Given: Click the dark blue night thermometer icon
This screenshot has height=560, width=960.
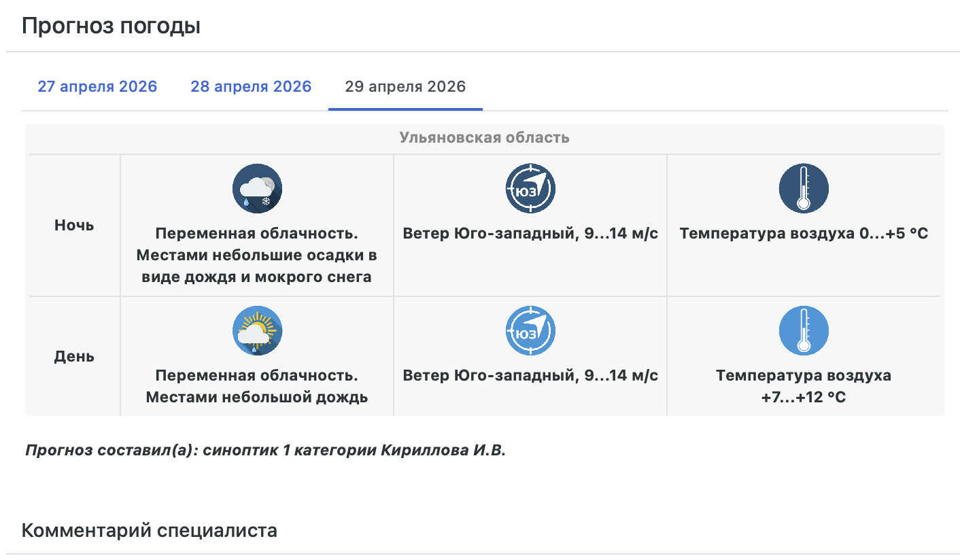Looking at the screenshot, I should (804, 188).
